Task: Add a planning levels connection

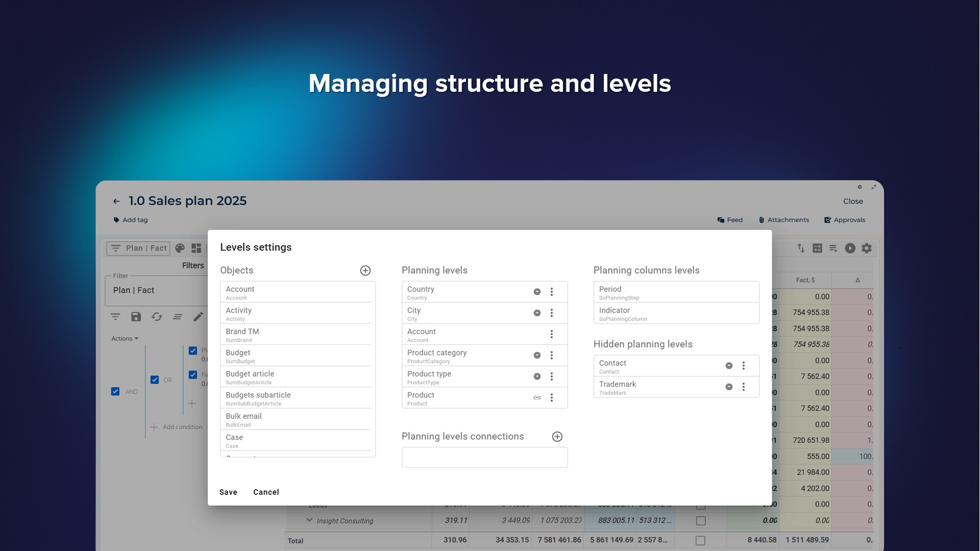Action: pyautogui.click(x=557, y=437)
